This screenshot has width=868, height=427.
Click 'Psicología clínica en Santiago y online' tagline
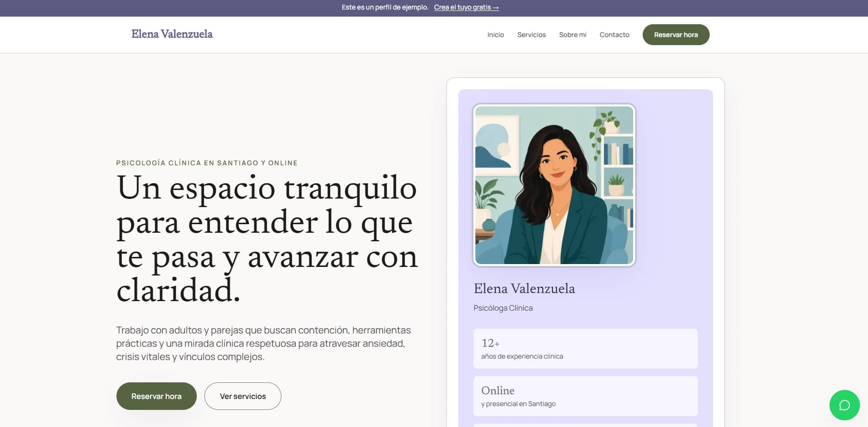[207, 163]
